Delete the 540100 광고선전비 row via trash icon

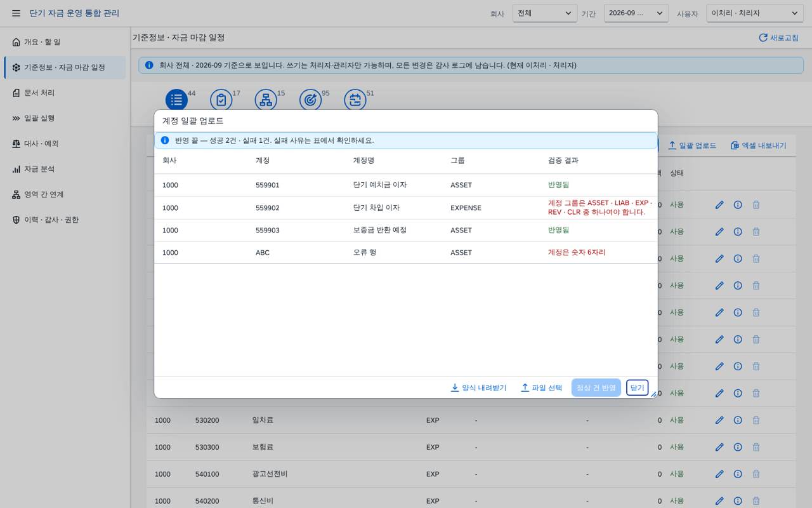click(x=756, y=474)
